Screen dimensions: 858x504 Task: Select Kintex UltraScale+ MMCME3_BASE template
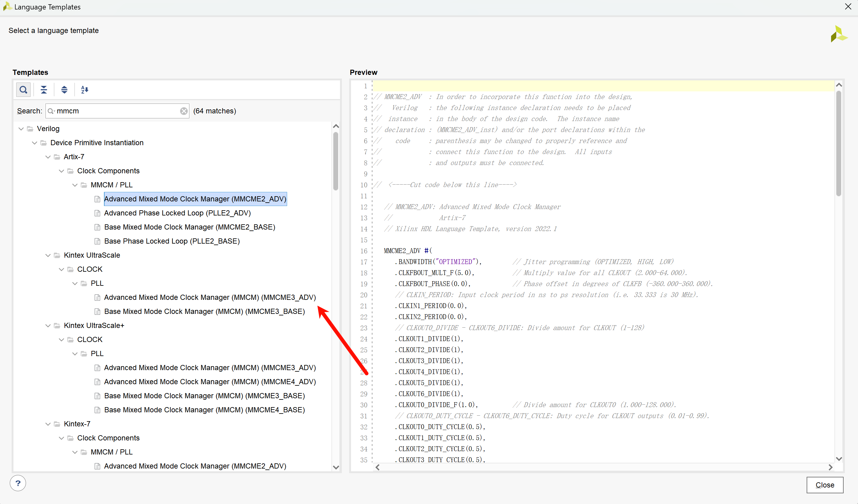point(204,396)
